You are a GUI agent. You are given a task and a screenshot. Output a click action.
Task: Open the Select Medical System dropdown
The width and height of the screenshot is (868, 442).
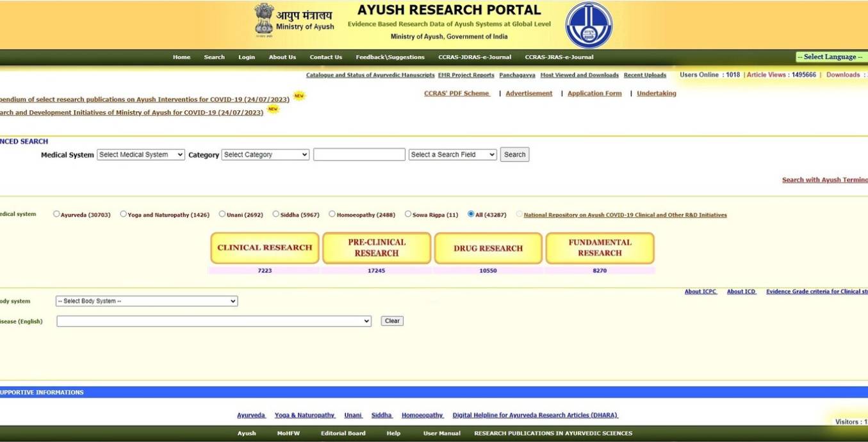point(141,154)
